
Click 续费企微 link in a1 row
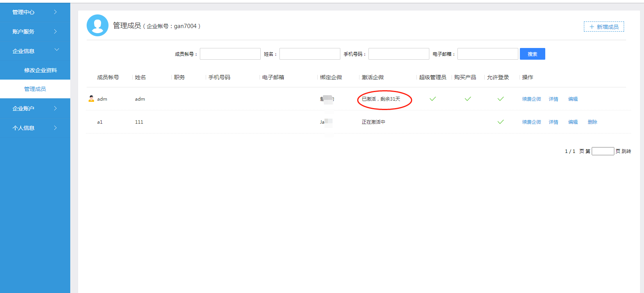point(532,122)
